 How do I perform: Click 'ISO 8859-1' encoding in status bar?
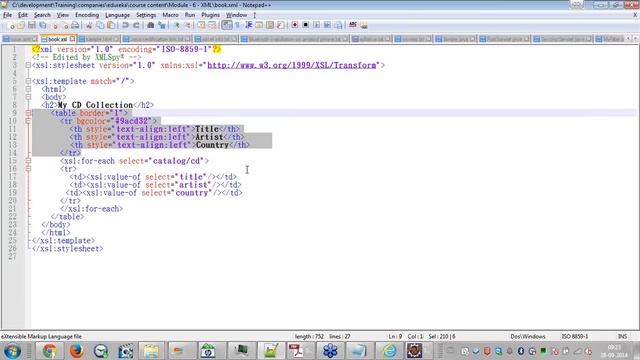pyautogui.click(x=575, y=336)
